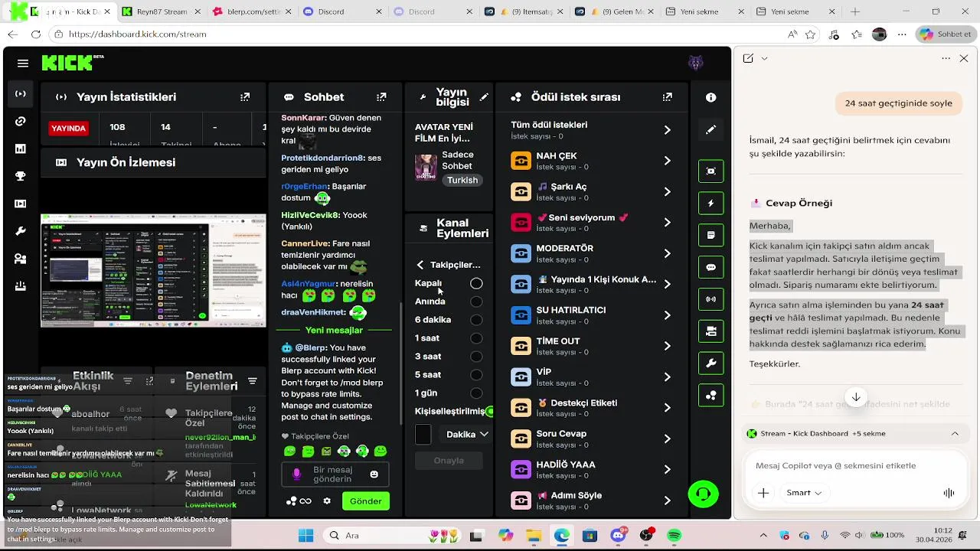The width and height of the screenshot is (980, 551).
Task: Select the Kapalı radio option
Action: (476, 283)
